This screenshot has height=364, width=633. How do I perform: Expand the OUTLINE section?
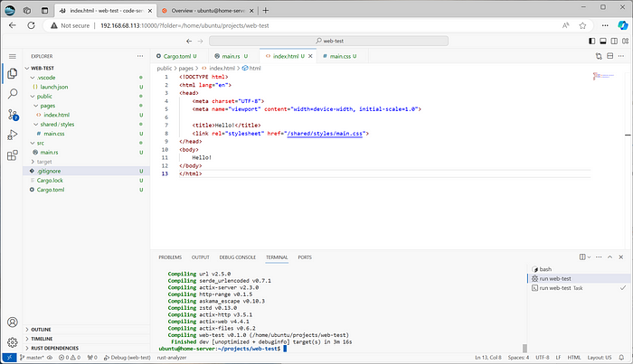pyautogui.click(x=41, y=330)
